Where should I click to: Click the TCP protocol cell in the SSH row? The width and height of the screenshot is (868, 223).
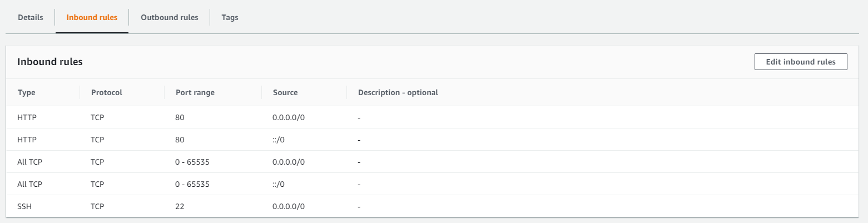pyautogui.click(x=97, y=206)
